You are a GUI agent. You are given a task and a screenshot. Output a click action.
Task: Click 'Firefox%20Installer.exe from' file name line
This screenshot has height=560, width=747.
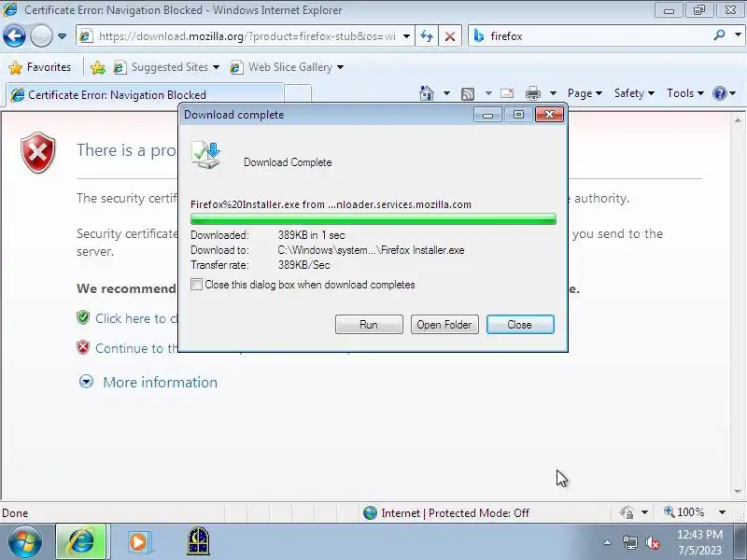coord(331,204)
